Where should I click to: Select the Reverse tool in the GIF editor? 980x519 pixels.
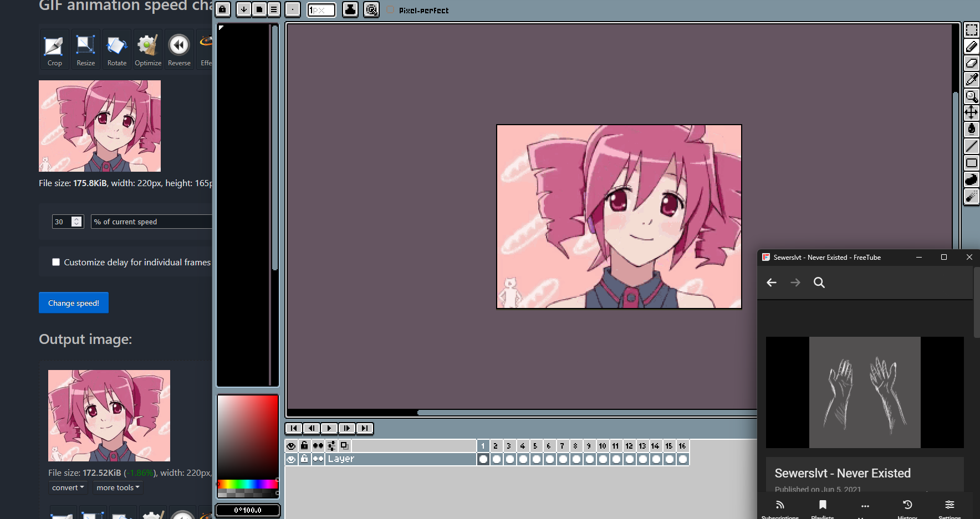(179, 50)
